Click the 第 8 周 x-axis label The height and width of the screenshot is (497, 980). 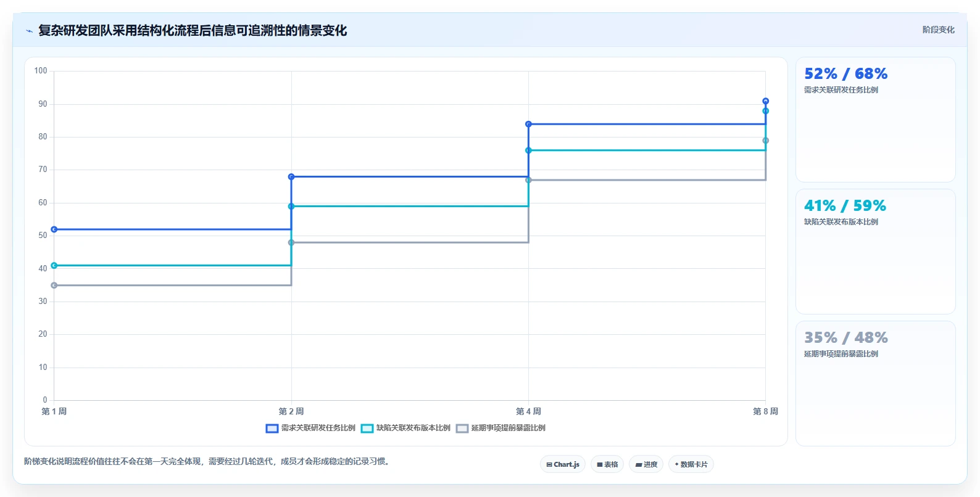[765, 411]
